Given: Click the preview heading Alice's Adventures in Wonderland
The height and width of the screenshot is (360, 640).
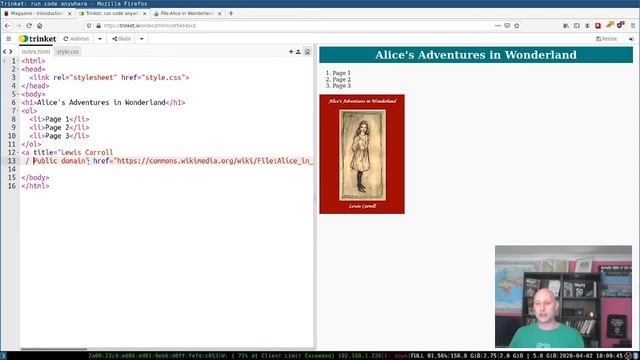Looking at the screenshot, I should 476,55.
